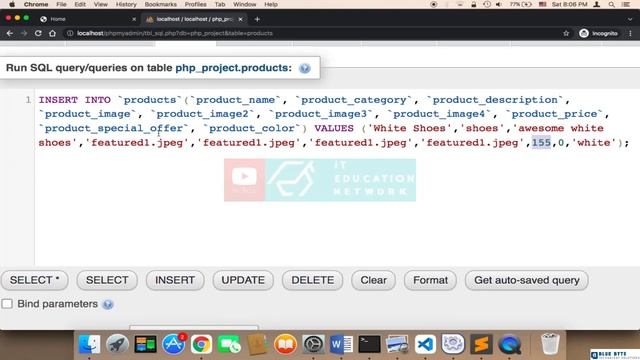Open the Notification Center menu icon

tap(626, 4)
